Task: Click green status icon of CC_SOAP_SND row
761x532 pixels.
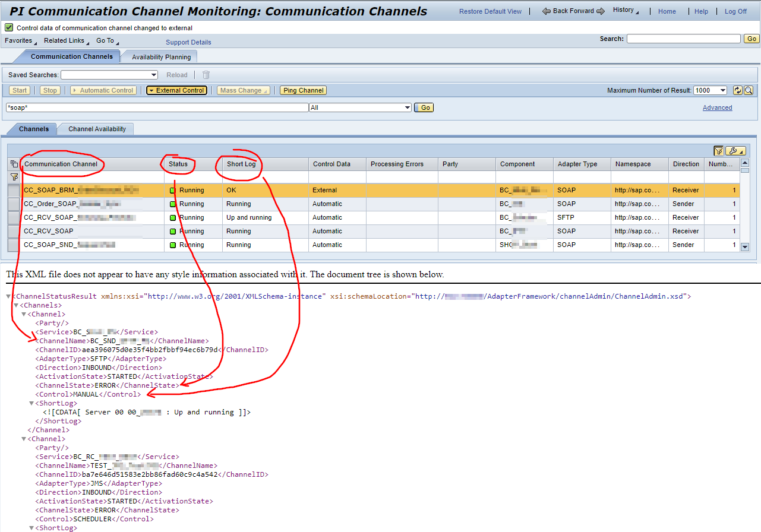Action: click(x=173, y=245)
